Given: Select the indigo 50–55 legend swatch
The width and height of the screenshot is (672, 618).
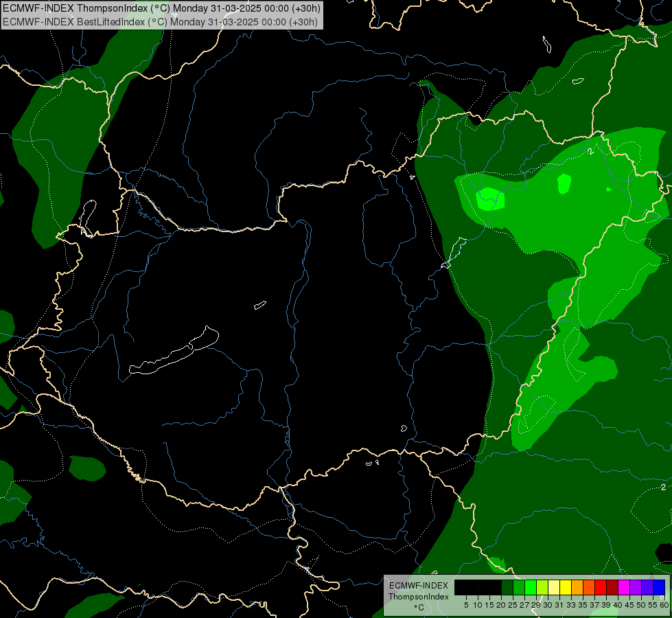Looking at the screenshot, I should (x=647, y=587).
